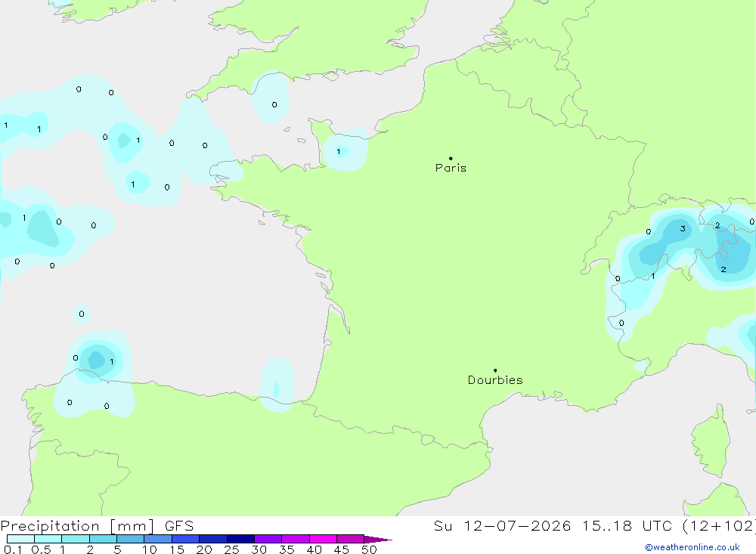
Task: Click the Paris location dot marker
Action: coord(451,158)
